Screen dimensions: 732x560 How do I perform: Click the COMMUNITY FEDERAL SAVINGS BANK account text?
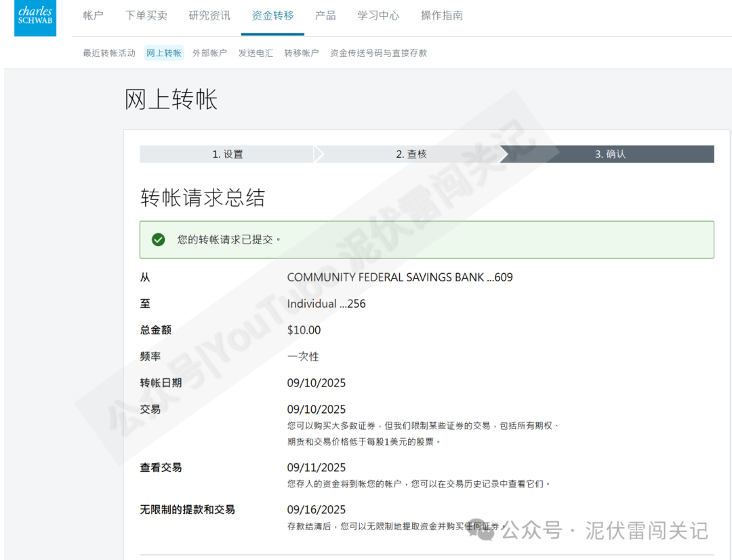coord(400,277)
